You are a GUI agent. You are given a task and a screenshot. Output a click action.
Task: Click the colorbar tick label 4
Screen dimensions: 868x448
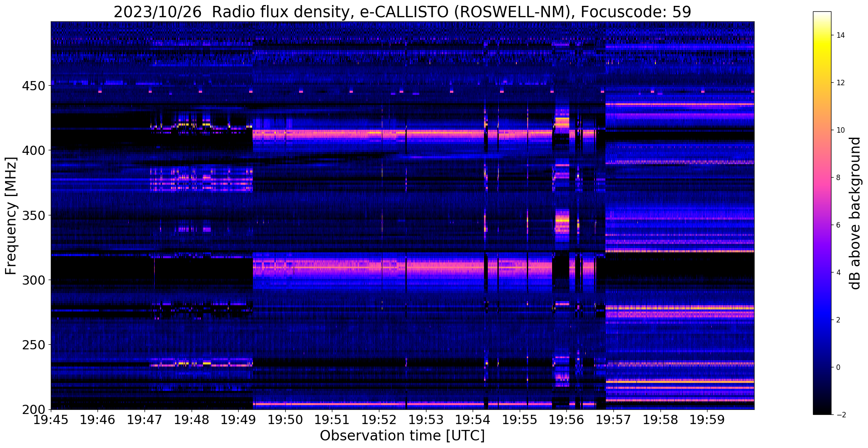pyautogui.click(x=839, y=272)
